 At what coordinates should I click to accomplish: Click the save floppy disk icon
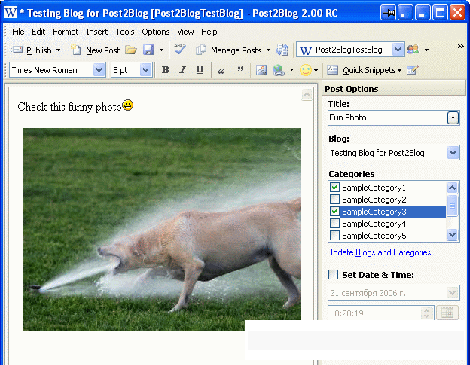point(149,50)
